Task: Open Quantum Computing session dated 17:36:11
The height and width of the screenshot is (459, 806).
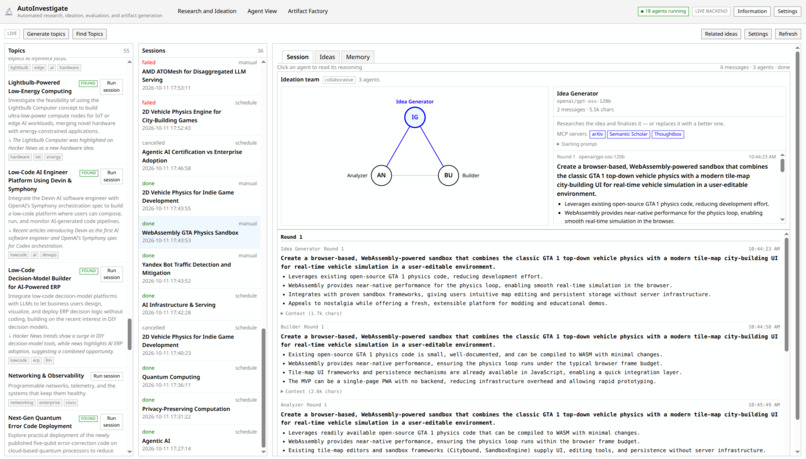Action: coord(199,377)
